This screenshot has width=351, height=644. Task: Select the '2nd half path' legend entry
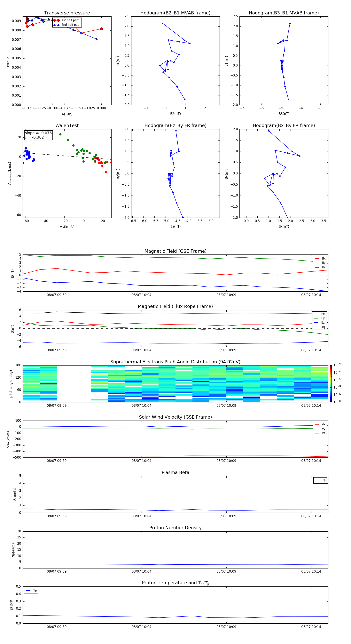click(67, 25)
